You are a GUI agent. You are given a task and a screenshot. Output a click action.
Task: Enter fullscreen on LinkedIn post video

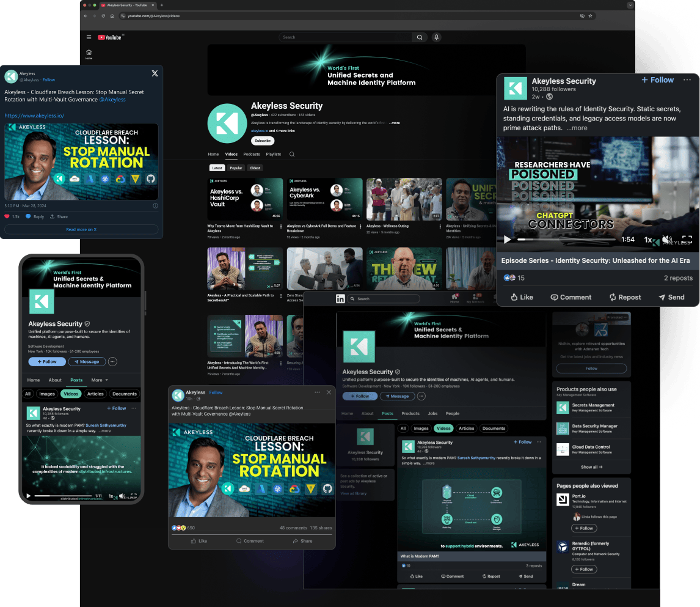tap(687, 240)
